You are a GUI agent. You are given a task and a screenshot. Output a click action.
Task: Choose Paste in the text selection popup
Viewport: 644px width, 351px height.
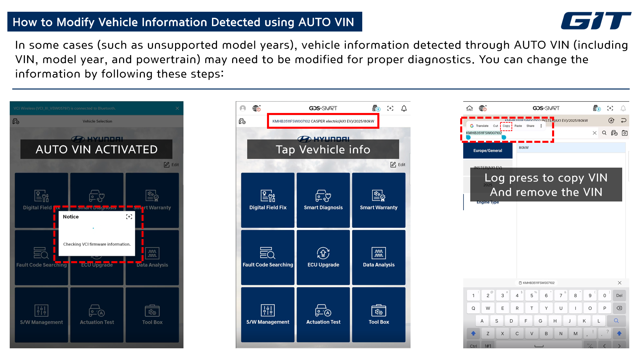click(x=518, y=126)
